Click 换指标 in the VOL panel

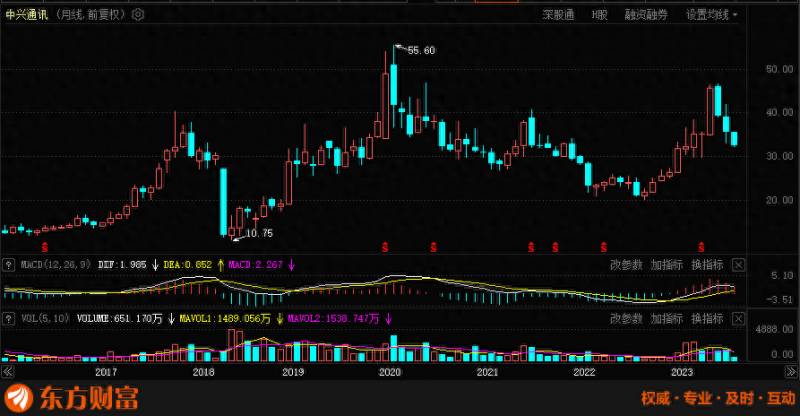(707, 319)
